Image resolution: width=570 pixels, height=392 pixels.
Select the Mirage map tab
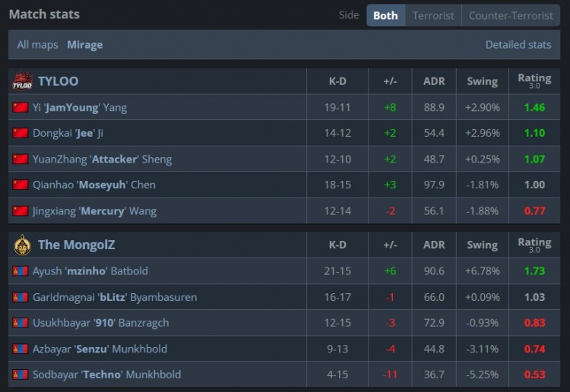[84, 45]
